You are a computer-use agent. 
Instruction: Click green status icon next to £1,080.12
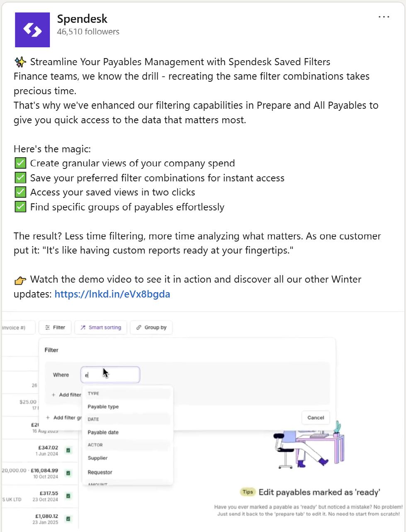click(68, 519)
